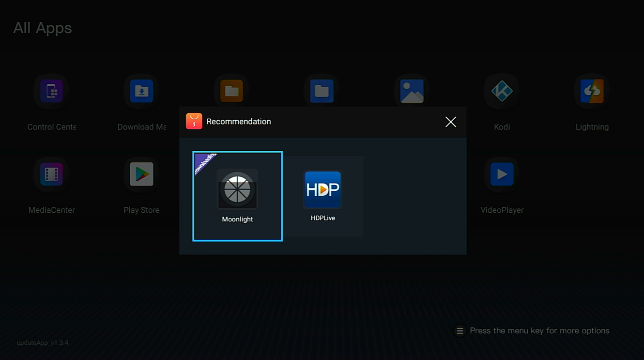Close the Recommendation dialog
Image resolution: width=644 pixels, height=360 pixels.
point(450,122)
